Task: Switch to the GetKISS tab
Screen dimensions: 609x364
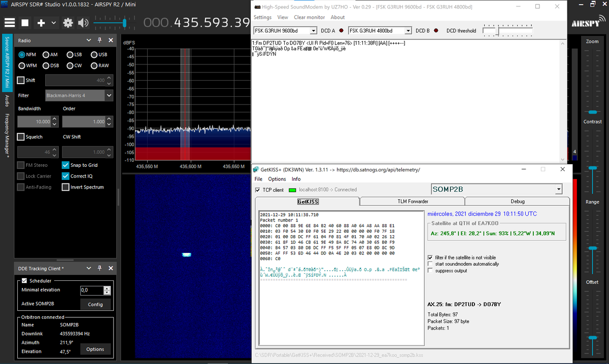Action: [x=307, y=201]
